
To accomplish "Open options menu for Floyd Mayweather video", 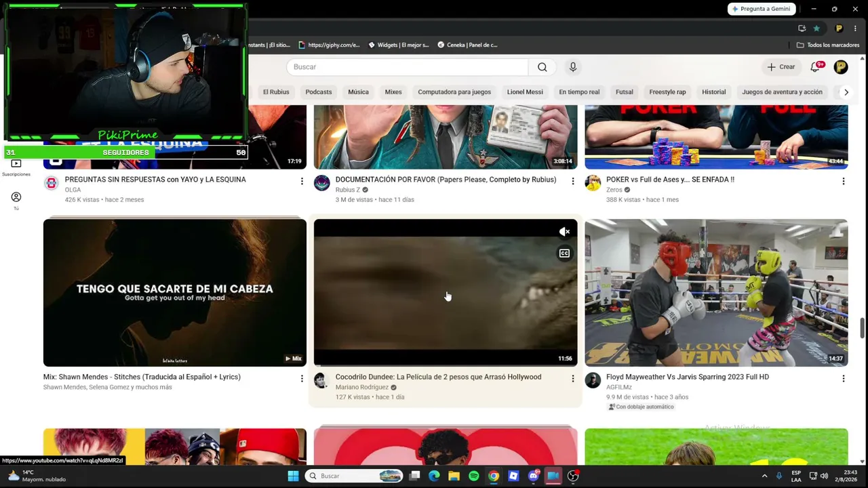I will point(844,378).
